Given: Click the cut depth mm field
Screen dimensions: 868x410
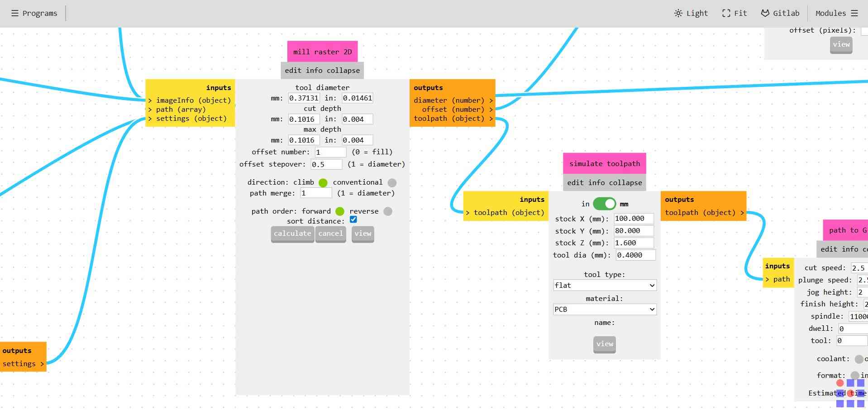Looking at the screenshot, I should tap(304, 119).
